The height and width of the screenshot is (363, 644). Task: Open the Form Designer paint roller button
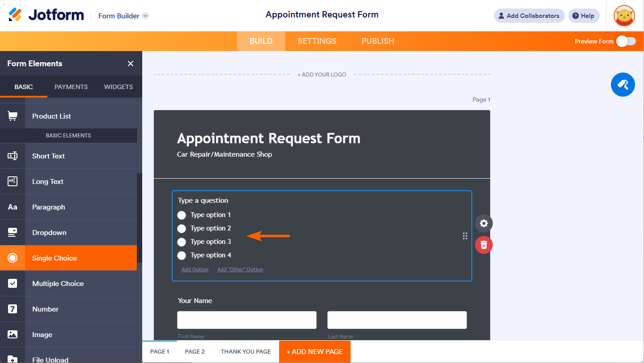click(x=623, y=85)
